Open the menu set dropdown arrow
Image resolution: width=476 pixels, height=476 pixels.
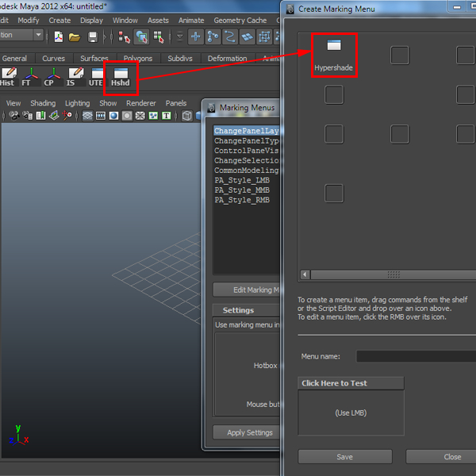(x=38, y=35)
